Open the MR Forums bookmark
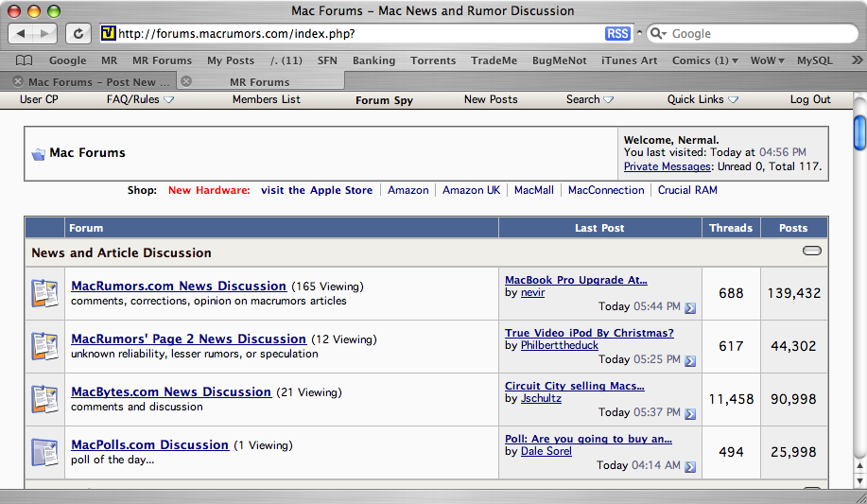Screen dimensions: 867x504 [162, 61]
